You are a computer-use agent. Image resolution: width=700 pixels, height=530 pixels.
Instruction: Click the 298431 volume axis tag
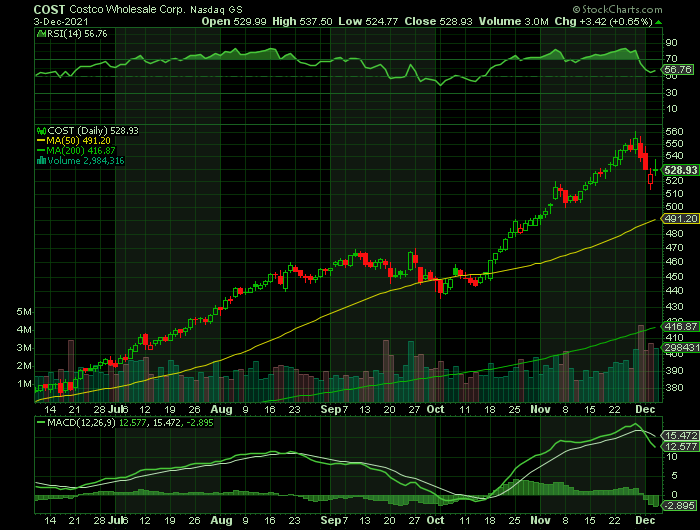[680, 347]
